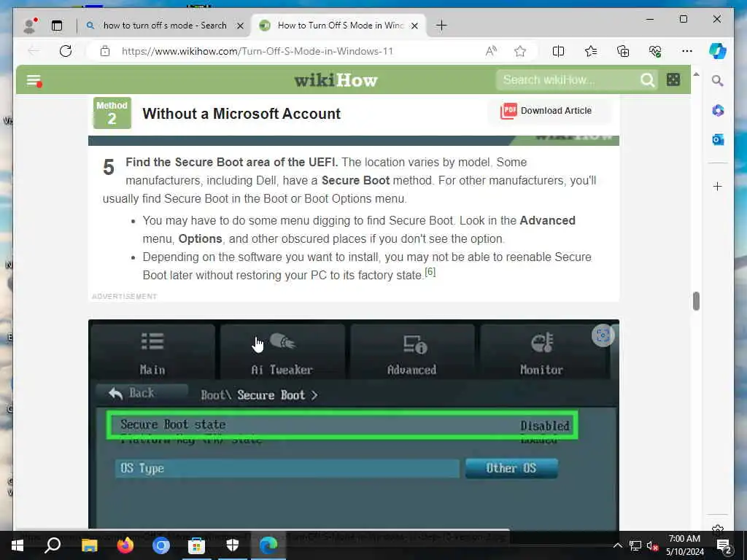The height and width of the screenshot is (560, 747).
Task: View site information lock icon
Action: coord(105,51)
